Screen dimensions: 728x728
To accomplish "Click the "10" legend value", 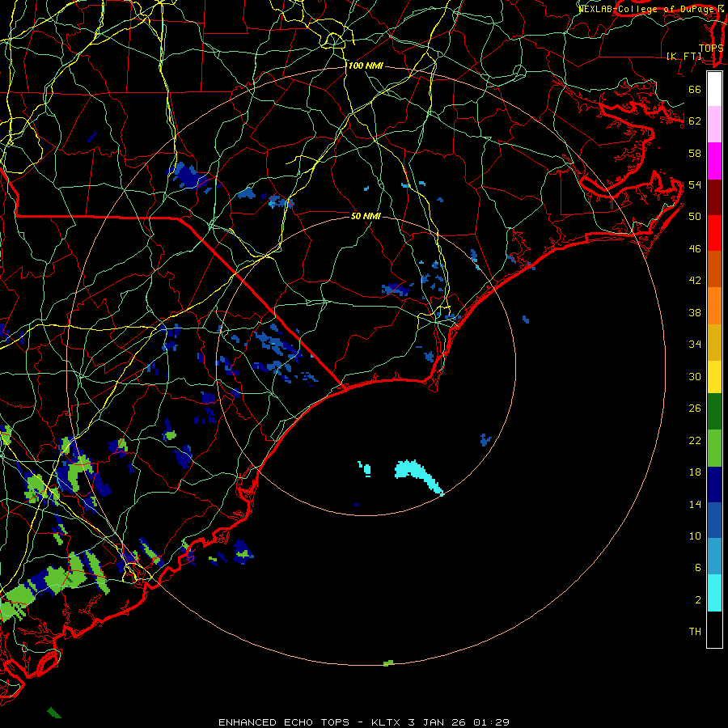I will tap(695, 536).
